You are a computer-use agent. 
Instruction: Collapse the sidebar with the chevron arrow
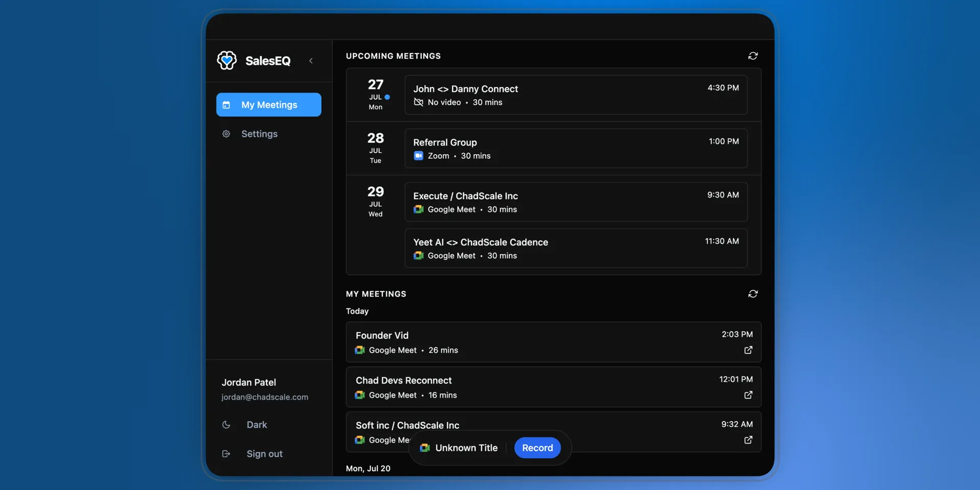311,61
